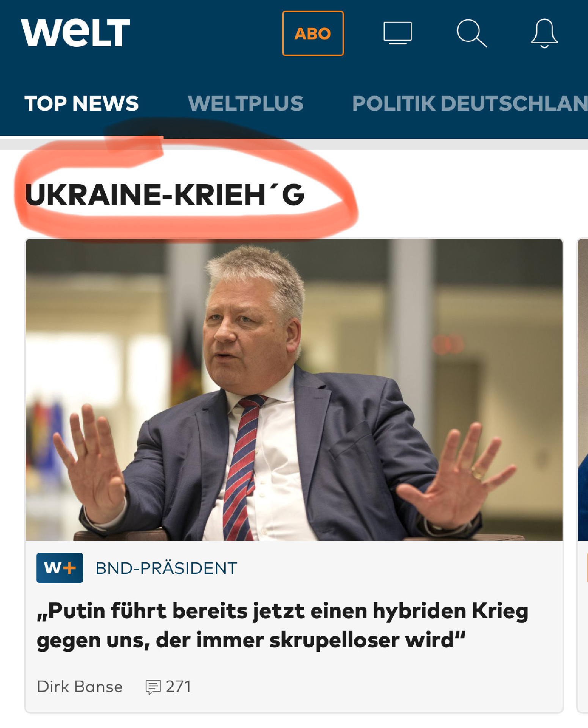Open the BND president article photo
588x728 pixels.
pyautogui.click(x=294, y=389)
